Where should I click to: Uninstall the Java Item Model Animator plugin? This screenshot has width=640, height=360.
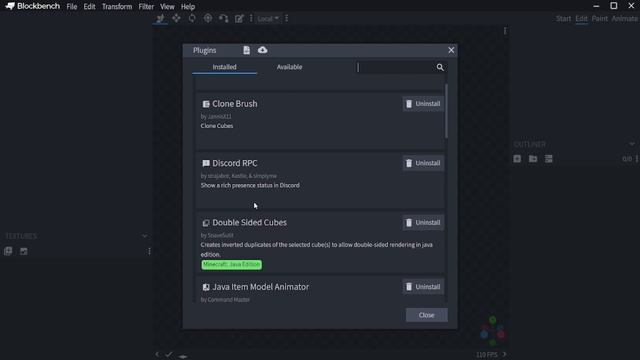point(423,287)
